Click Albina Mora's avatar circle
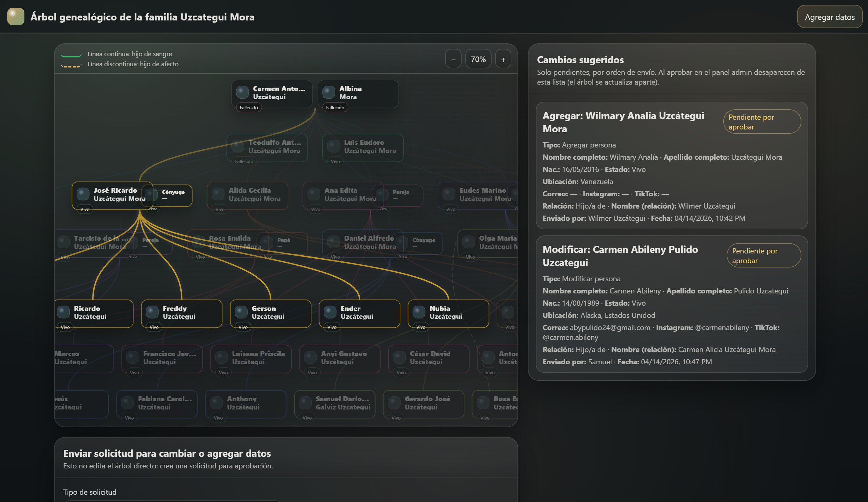 tap(329, 92)
